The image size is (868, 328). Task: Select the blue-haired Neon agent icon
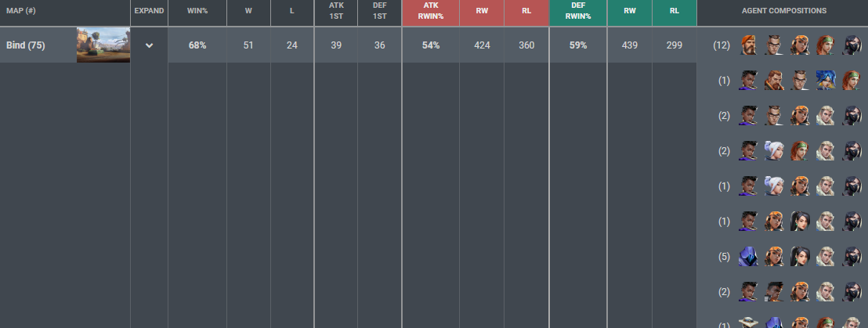[826, 81]
